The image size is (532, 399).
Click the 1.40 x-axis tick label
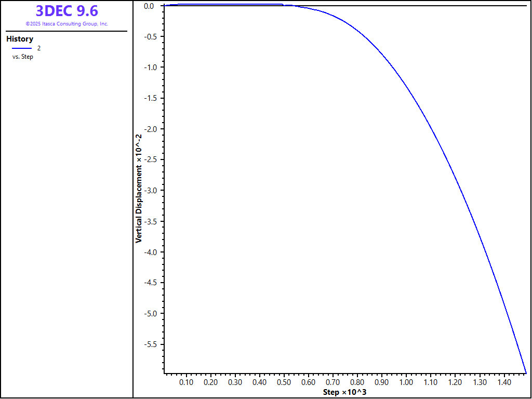coord(503,382)
